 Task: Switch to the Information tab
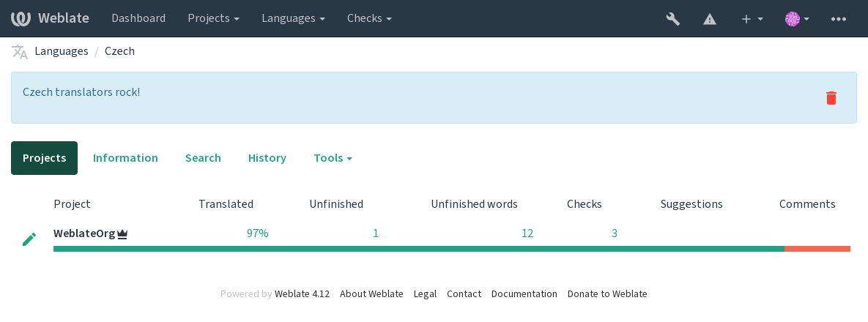(125, 158)
